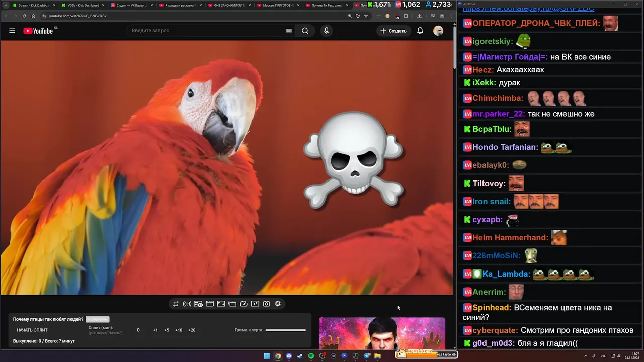Viewport: 644px width, 362px height.
Task: Click chat username Helm Hammerhand
Action: pyautogui.click(x=510, y=237)
